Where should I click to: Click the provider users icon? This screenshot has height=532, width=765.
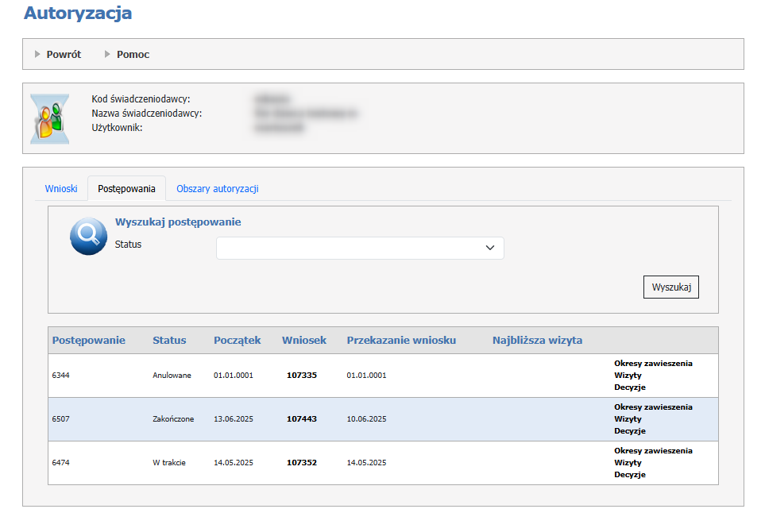pyautogui.click(x=49, y=118)
